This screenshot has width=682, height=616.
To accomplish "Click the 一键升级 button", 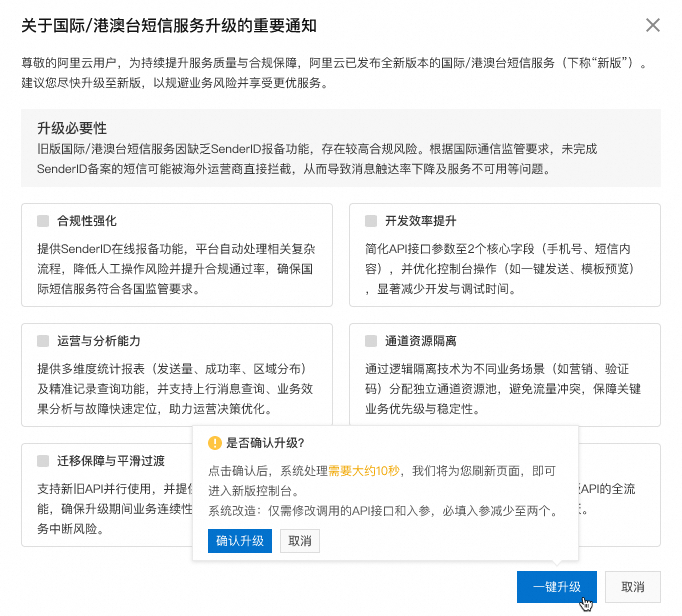I will [557, 587].
